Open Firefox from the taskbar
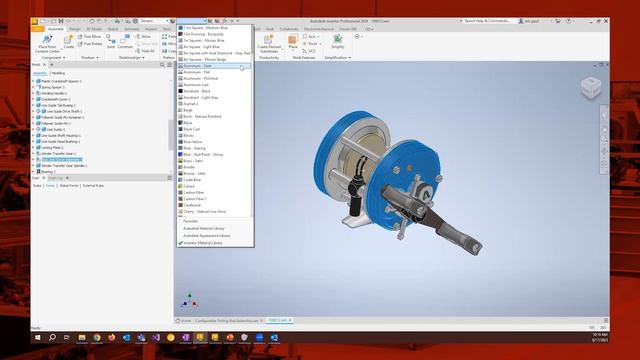The image size is (640, 360). (111, 338)
